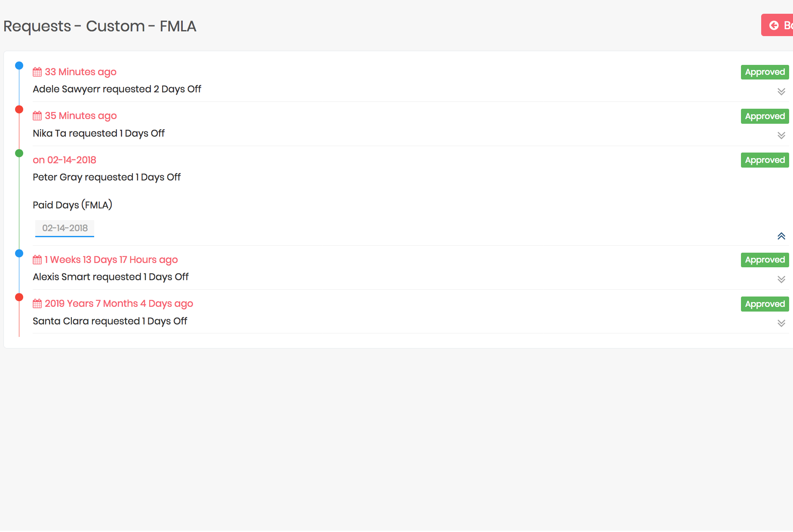Click Approved badge for Peter Gray
Image resolution: width=793 pixels, height=532 pixels.
click(765, 160)
